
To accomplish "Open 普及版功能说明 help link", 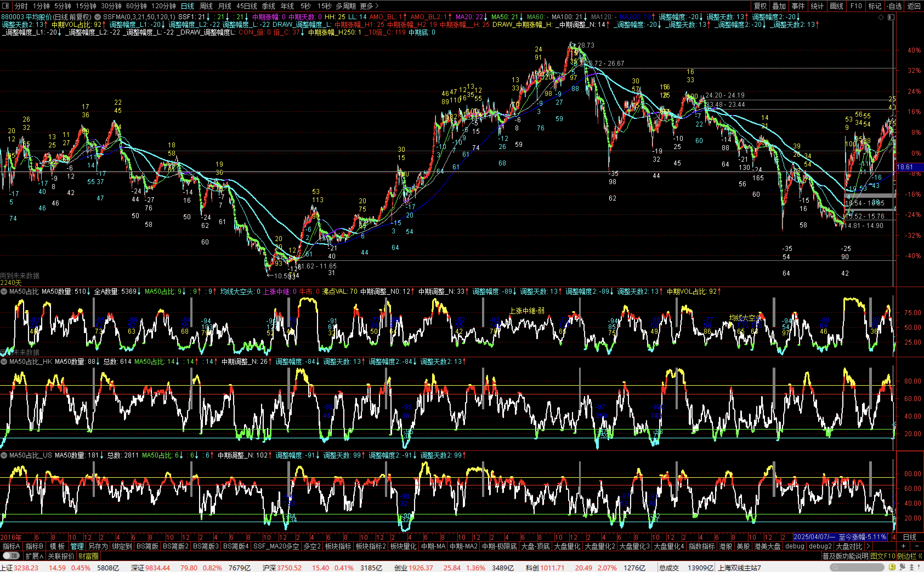I will [x=845, y=556].
